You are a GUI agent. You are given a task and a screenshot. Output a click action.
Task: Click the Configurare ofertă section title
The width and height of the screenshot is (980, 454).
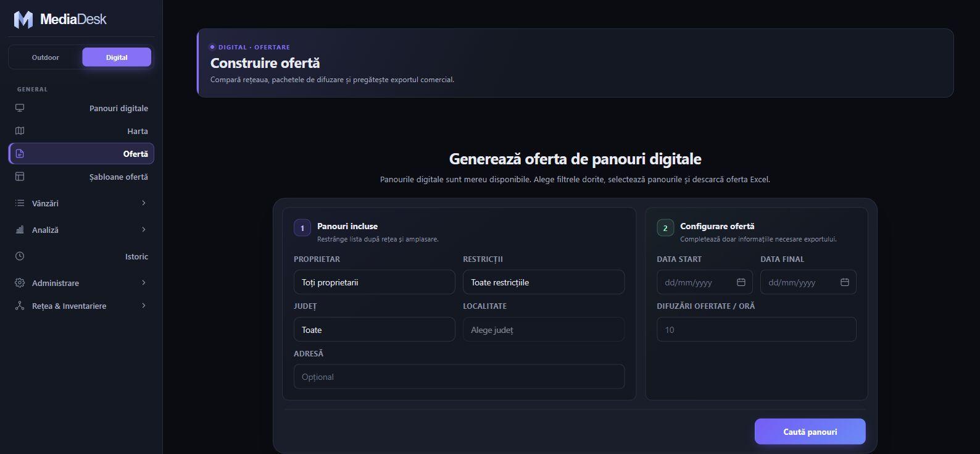point(717,226)
